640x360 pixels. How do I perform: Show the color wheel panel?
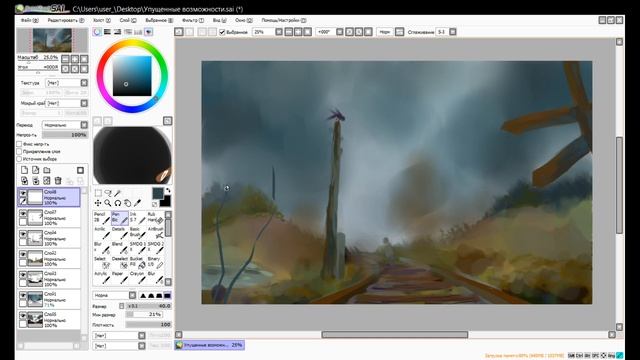click(x=97, y=32)
